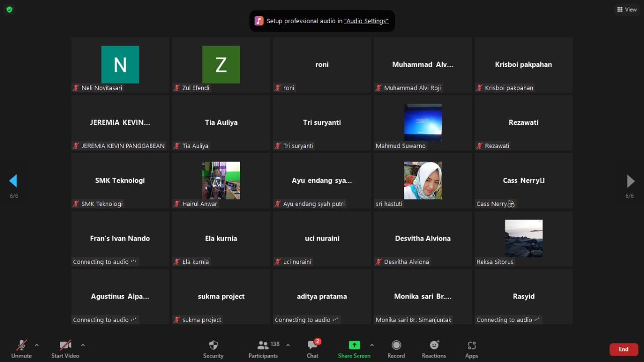Select sri hastuti's video tile
644x362 pixels.
423,181
